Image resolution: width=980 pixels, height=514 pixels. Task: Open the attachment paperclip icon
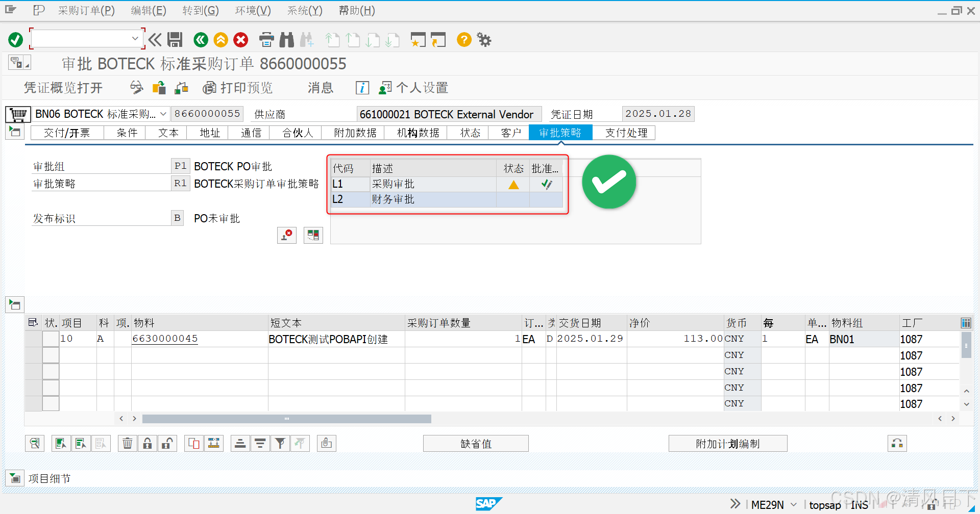(326, 443)
